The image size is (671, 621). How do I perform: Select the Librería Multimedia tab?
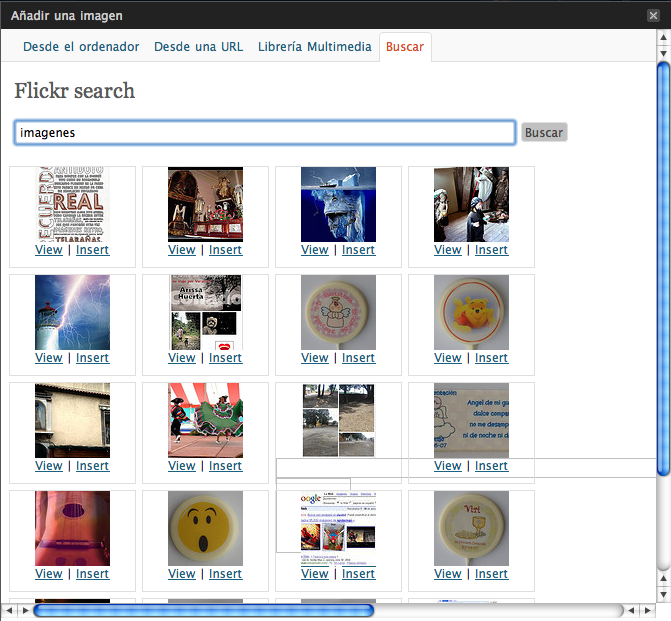(x=314, y=47)
